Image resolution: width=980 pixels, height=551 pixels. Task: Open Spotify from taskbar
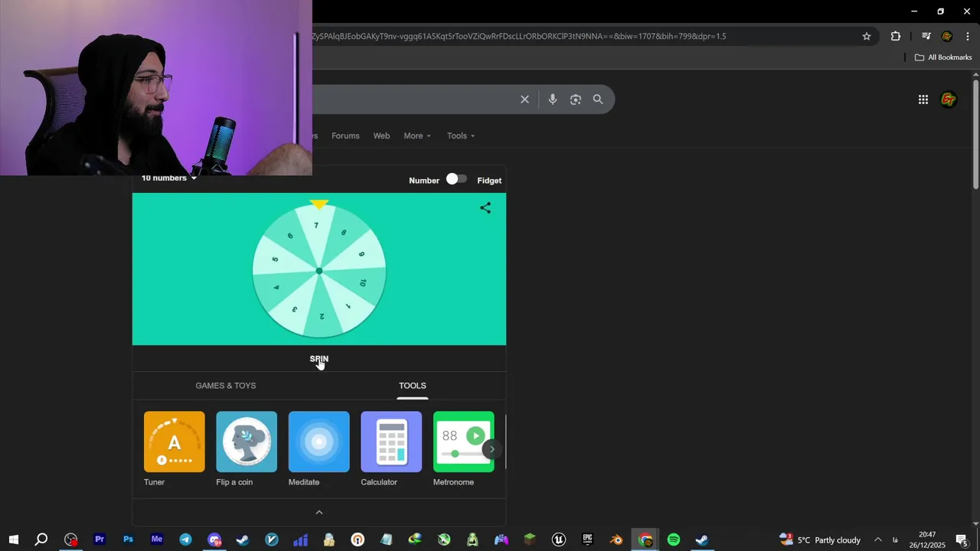tap(674, 540)
